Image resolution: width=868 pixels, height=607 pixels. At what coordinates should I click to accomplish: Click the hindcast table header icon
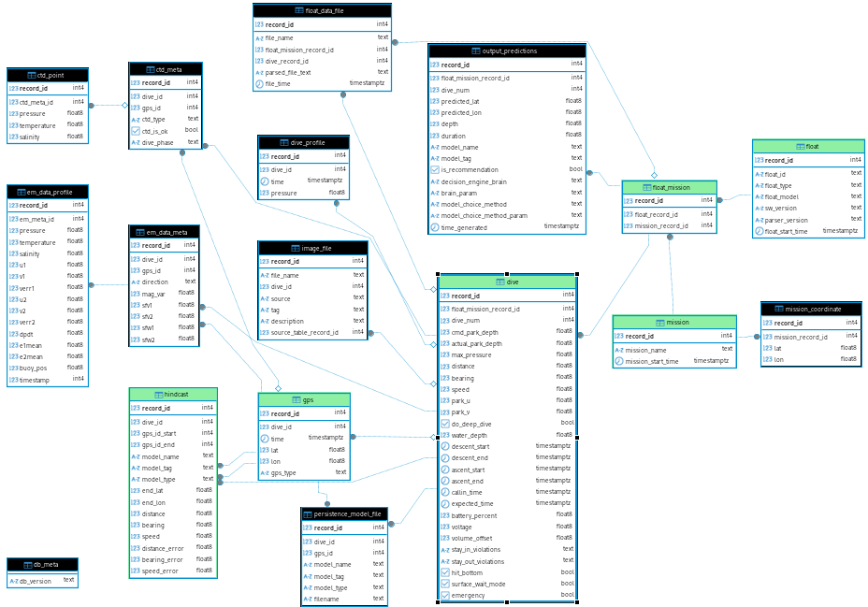click(x=158, y=395)
